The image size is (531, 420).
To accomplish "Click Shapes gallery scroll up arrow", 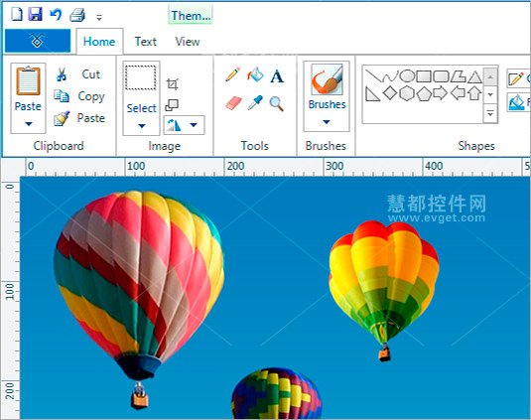I will [490, 77].
